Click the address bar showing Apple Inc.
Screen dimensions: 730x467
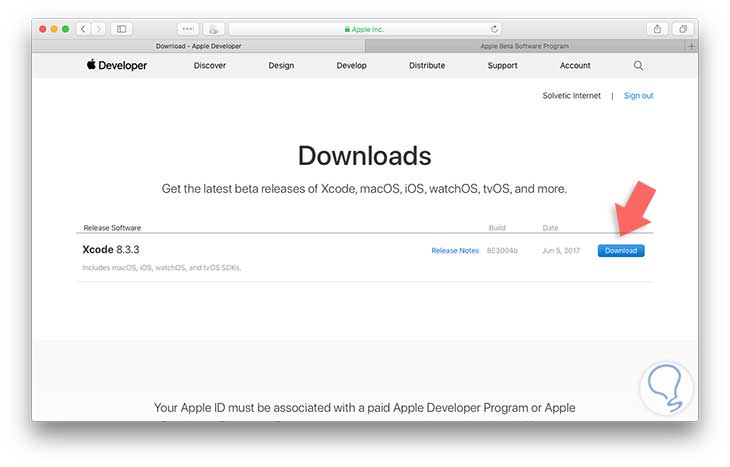(x=365, y=29)
